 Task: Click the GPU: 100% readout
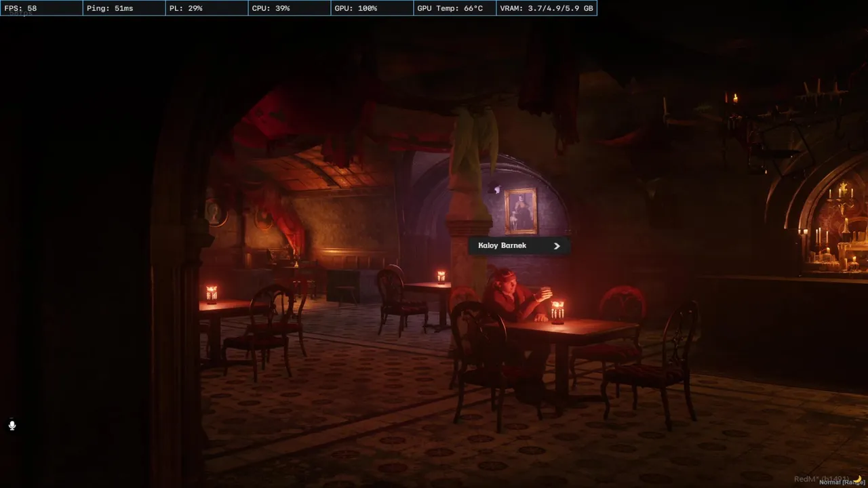(x=372, y=8)
